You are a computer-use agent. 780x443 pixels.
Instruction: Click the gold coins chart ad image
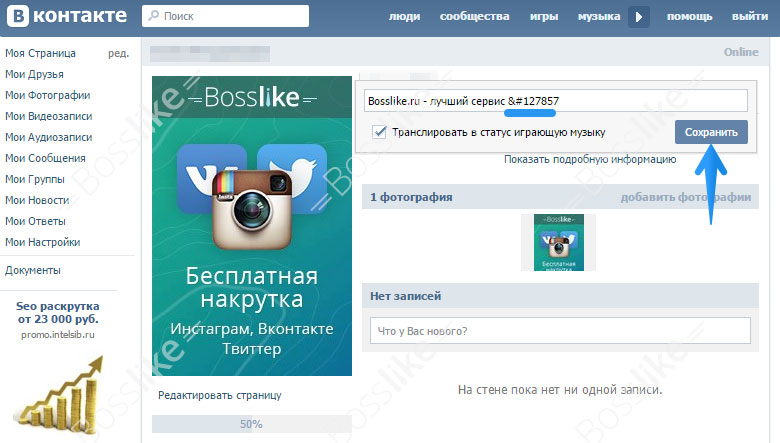pos(59,396)
